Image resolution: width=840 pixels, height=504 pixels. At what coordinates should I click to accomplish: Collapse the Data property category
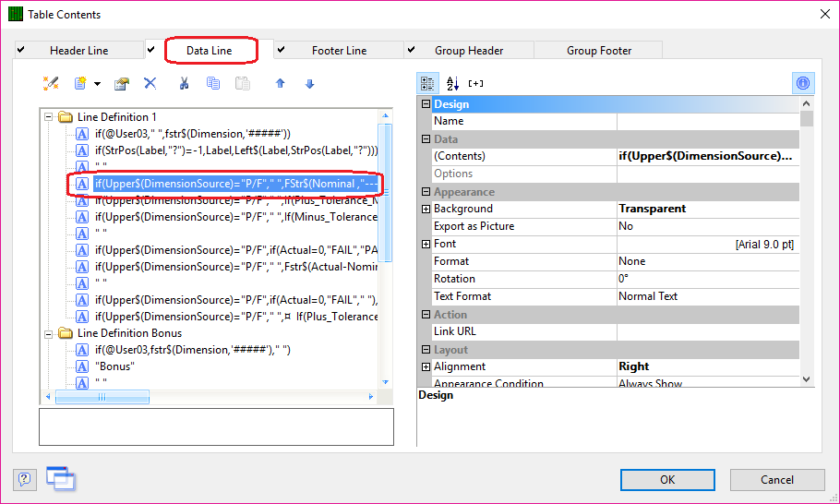point(426,138)
